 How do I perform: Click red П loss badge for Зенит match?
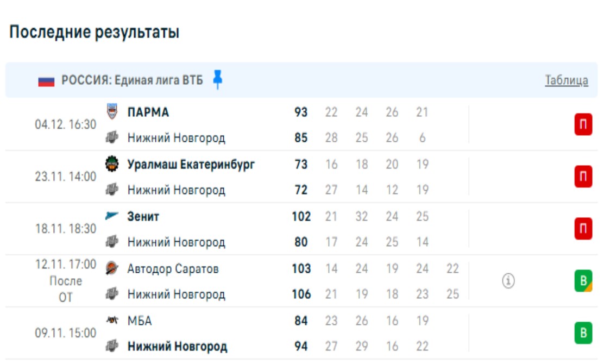click(x=583, y=229)
